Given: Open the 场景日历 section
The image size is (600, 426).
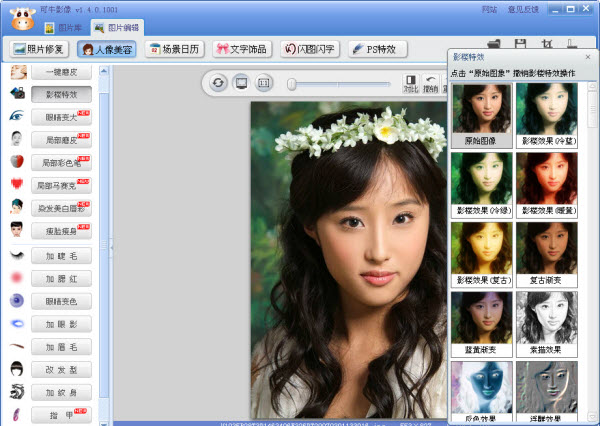Looking at the screenshot, I should click(x=175, y=49).
